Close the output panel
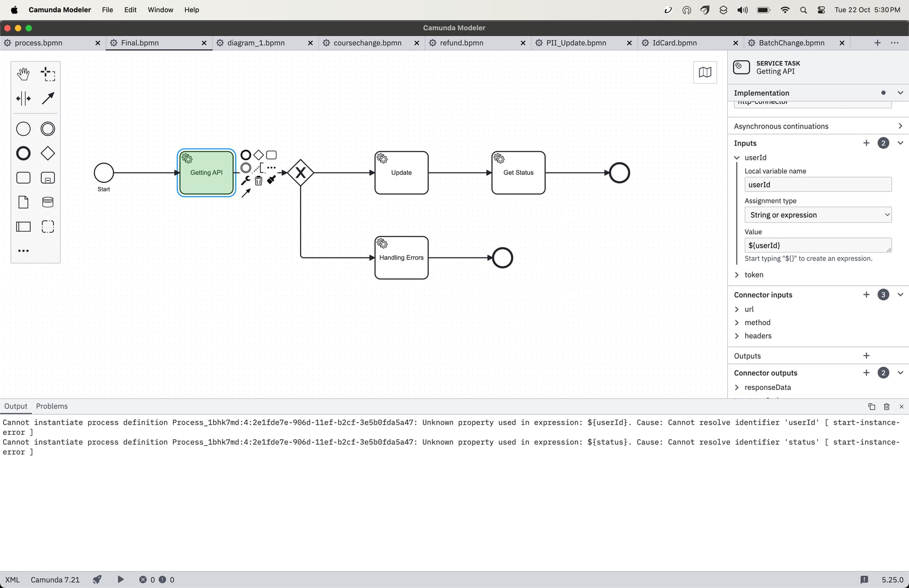 pyautogui.click(x=901, y=406)
